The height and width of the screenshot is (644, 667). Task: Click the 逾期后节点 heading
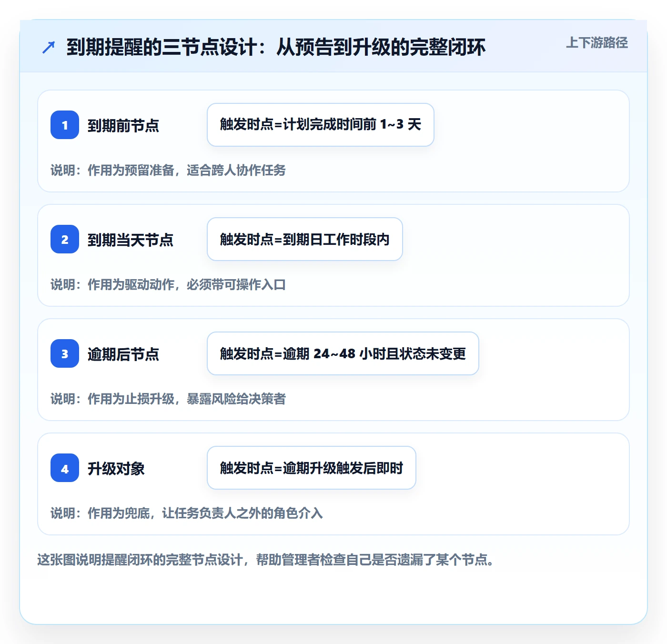pyautogui.click(x=123, y=354)
